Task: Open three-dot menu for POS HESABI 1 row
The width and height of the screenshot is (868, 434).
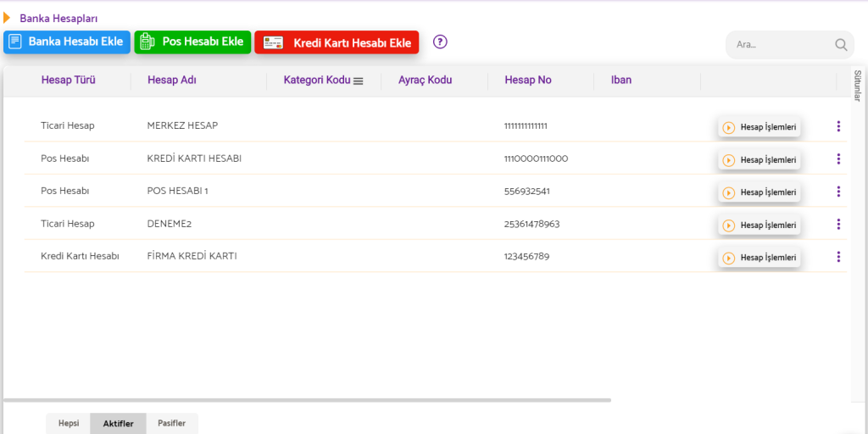Action: pyautogui.click(x=838, y=192)
